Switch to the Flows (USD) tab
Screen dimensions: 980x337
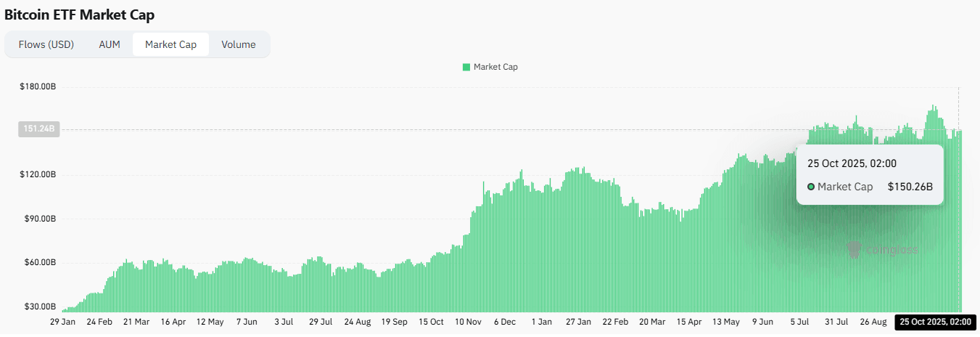[46, 44]
